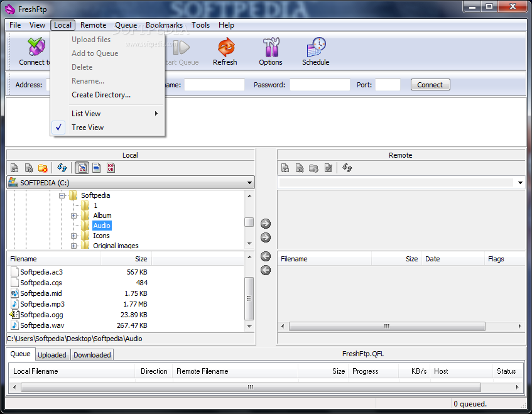
Task: Open the Options tools icon
Action: point(271,47)
